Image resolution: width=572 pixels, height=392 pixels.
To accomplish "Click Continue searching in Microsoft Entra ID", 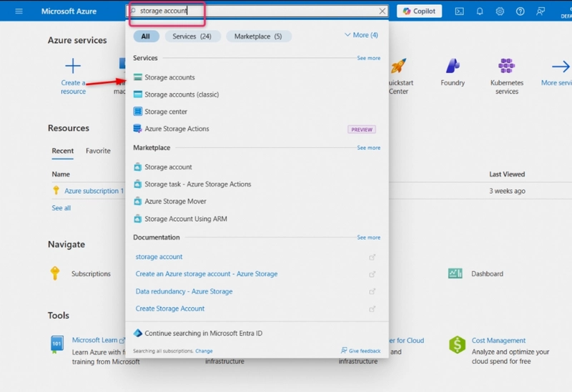I will click(203, 333).
